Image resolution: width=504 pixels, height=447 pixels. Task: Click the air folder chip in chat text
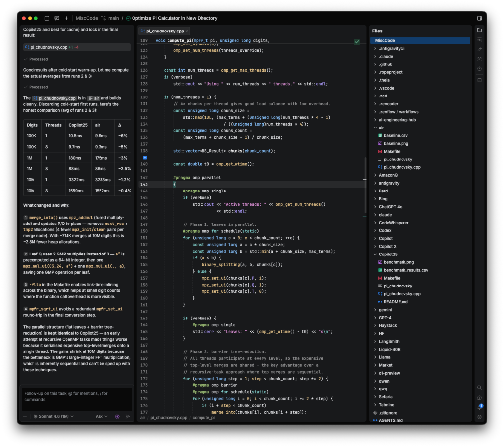(94, 98)
